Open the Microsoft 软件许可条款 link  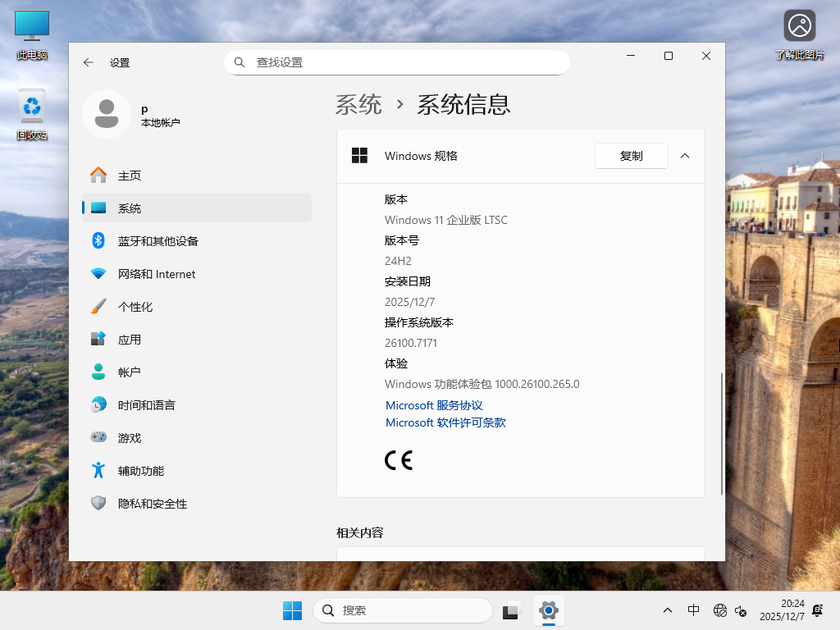pyautogui.click(x=445, y=422)
